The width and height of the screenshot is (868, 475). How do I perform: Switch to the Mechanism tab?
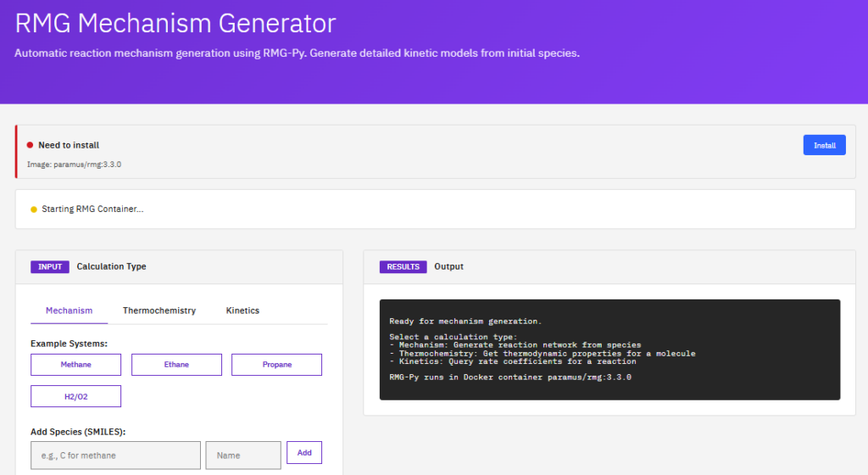point(69,310)
